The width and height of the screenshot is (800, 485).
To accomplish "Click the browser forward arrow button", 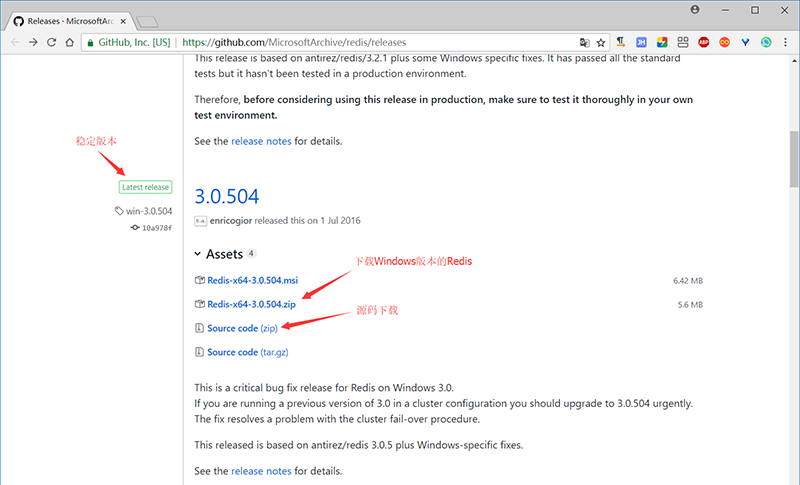I will (34, 42).
